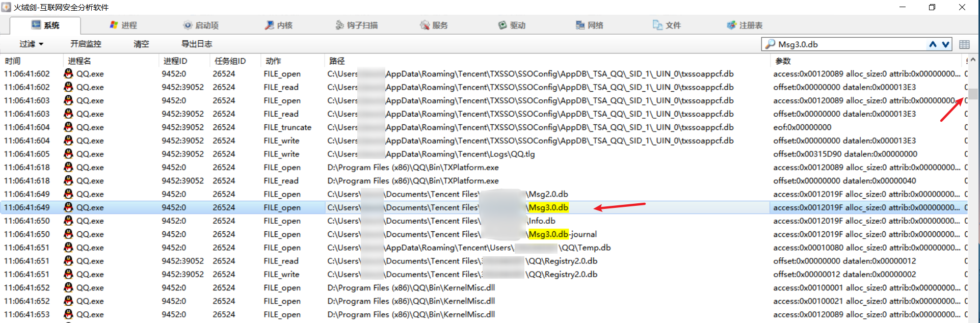980x323 pixels.
Task: Click the 11:06:41:653 time cell
Action: click(27, 314)
